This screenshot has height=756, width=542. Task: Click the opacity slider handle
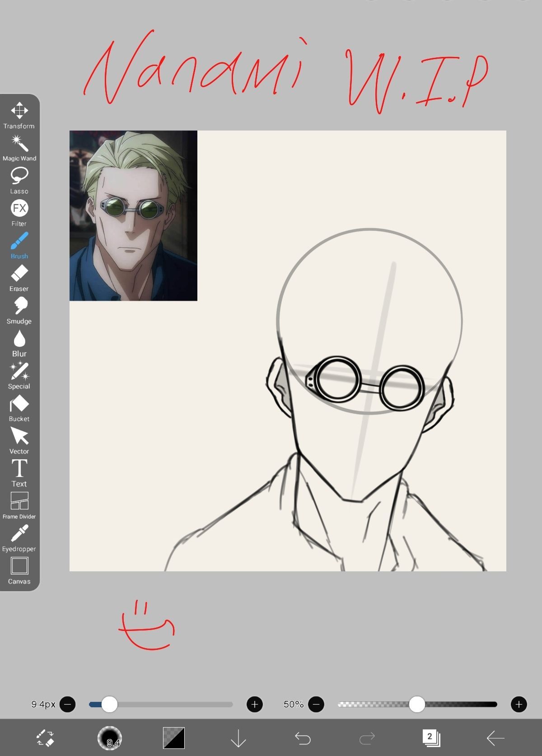(417, 704)
